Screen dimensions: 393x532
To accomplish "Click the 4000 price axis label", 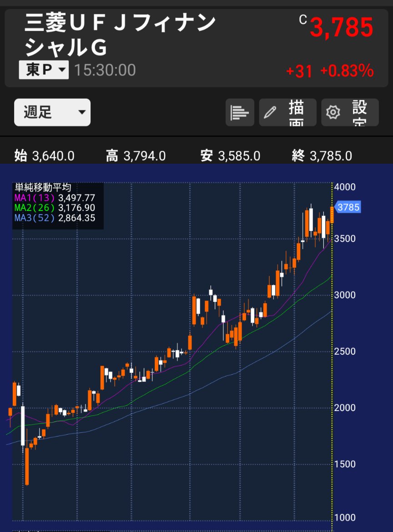I will click(345, 187).
